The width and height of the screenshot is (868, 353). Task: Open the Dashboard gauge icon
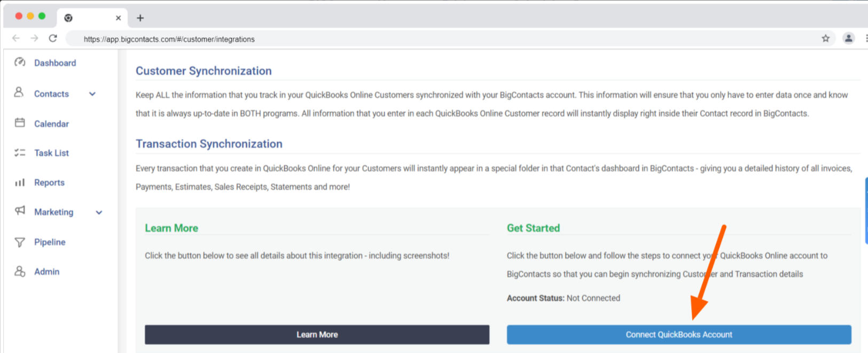click(20, 62)
